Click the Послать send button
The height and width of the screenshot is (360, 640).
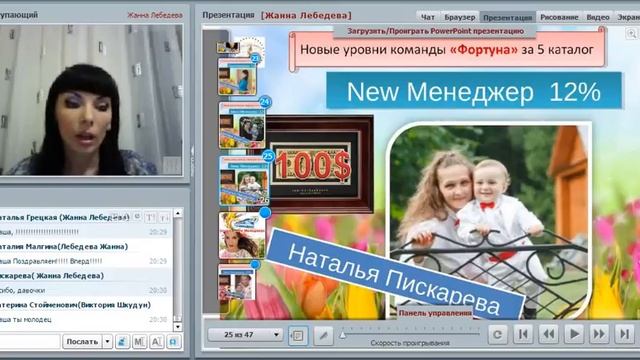coord(82,341)
